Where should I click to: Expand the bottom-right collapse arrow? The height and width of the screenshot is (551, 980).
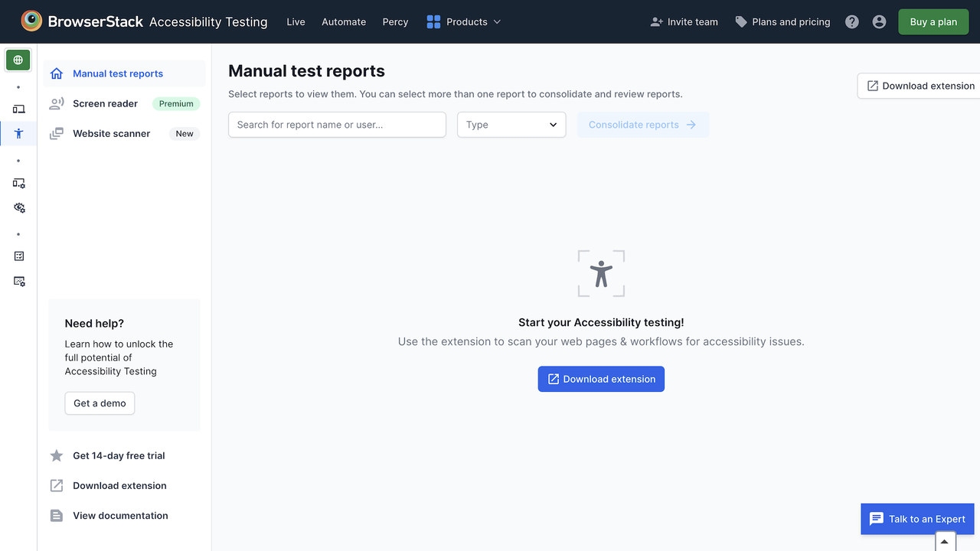click(945, 541)
